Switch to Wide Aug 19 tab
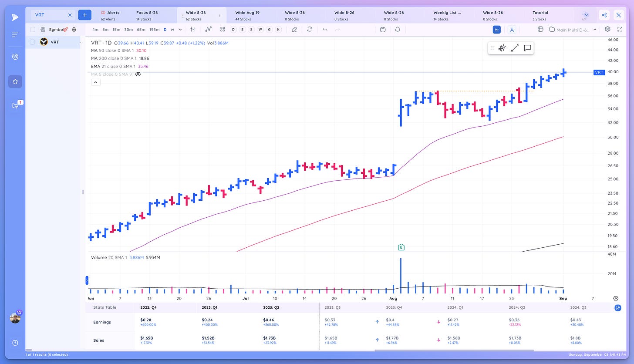The height and width of the screenshot is (364, 634). 247,16
